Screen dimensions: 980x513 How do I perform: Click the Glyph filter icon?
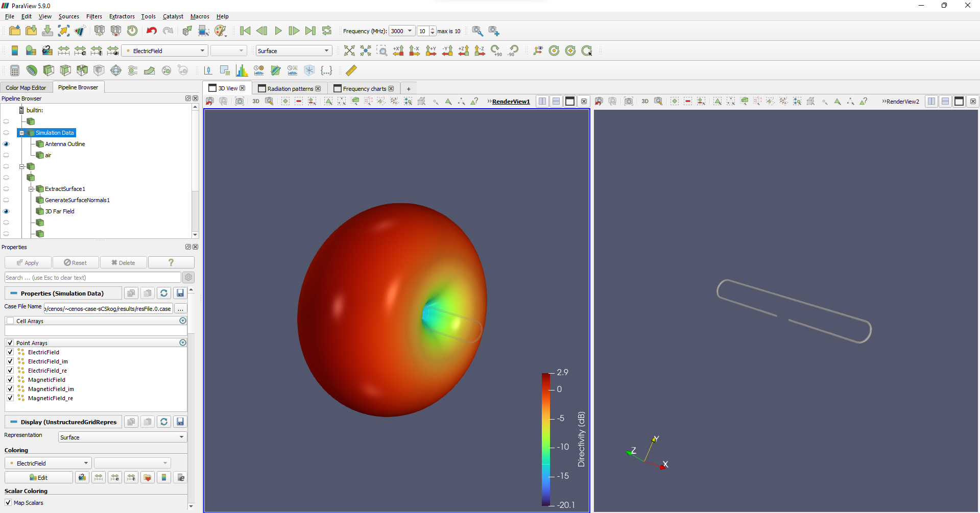tap(116, 70)
